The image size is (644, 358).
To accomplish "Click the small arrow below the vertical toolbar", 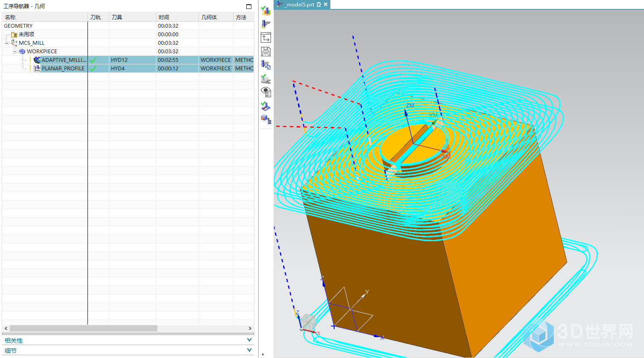I will coord(262,354).
